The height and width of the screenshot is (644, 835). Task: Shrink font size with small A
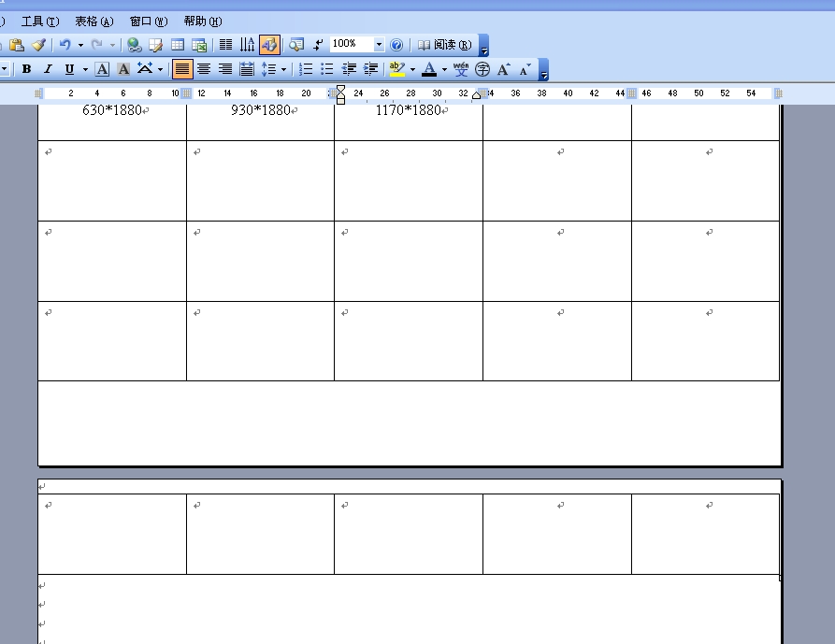coord(525,69)
